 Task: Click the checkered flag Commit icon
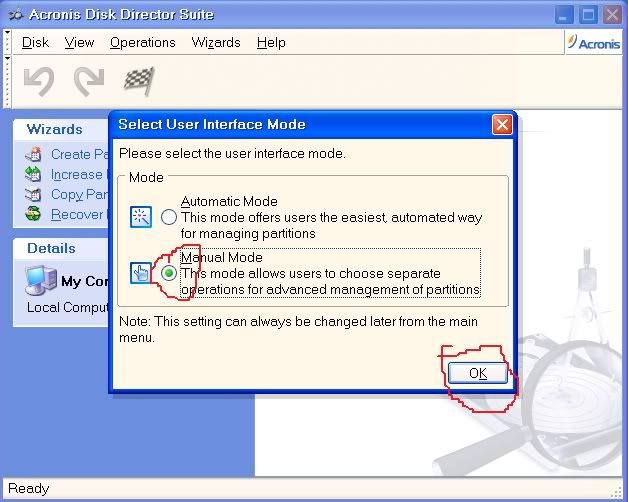(x=139, y=81)
